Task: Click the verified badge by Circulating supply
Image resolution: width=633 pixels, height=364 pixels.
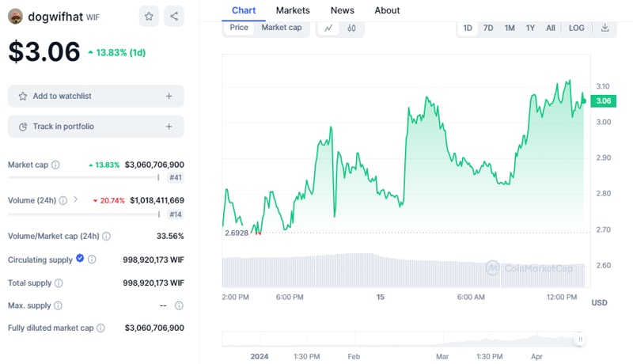Action: 80,258
